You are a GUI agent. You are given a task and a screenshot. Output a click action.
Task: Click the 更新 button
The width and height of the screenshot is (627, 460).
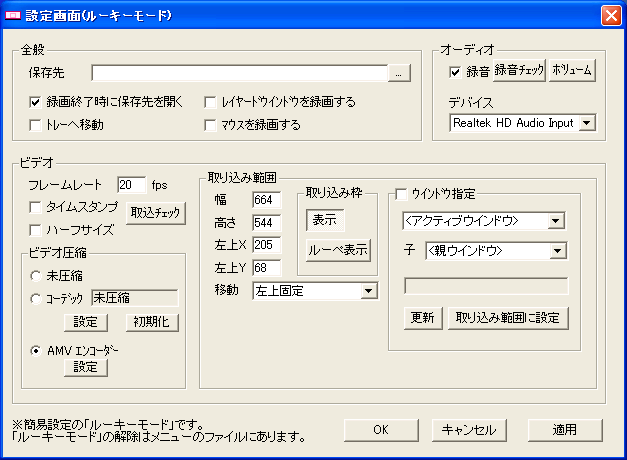(x=423, y=318)
